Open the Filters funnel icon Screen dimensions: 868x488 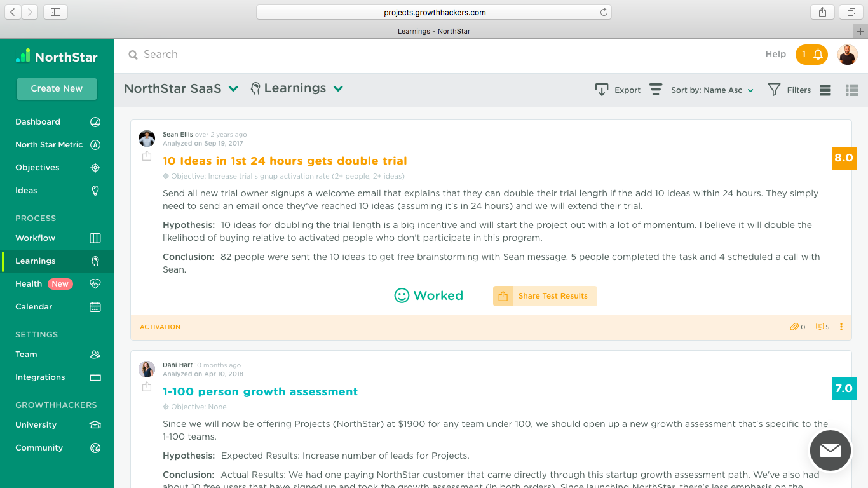tap(773, 90)
